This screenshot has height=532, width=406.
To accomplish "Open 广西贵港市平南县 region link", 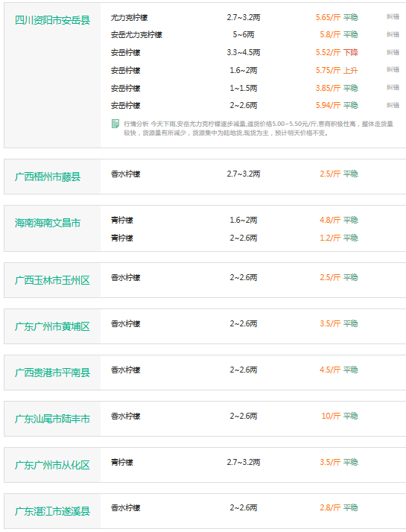I will click(53, 373).
